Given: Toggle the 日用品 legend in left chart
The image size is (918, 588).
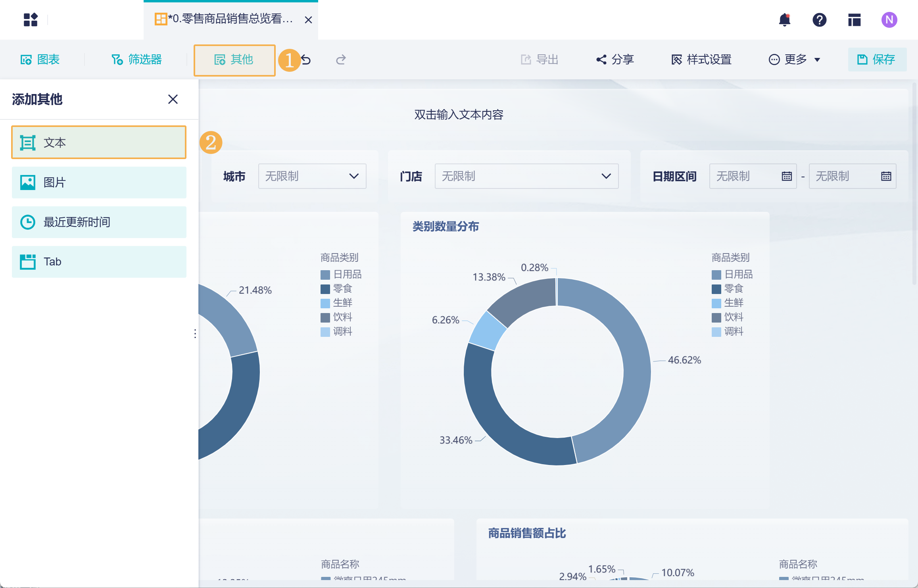Looking at the screenshot, I should tap(341, 274).
